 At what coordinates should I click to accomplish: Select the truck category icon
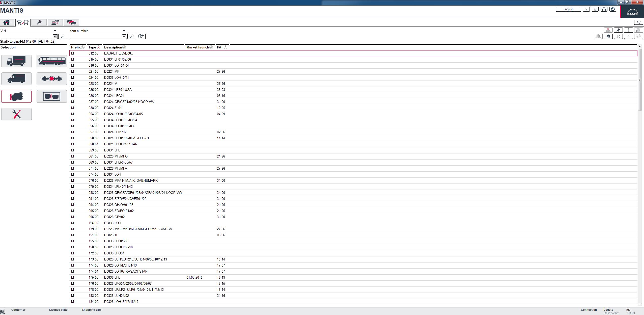(16, 61)
